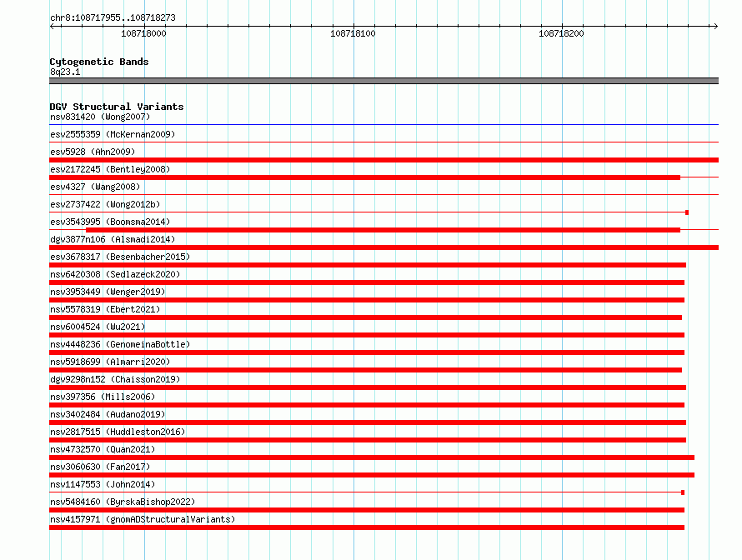Screen dimensions: 742x560
Task: Click the red bar of nsv5918699 (Almarri2020)
Action: pyautogui.click(x=366, y=370)
